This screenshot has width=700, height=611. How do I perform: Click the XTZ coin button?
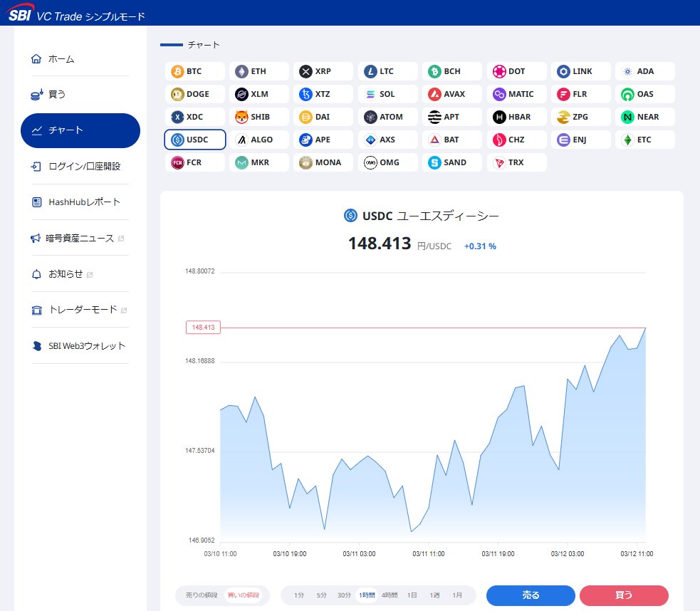(x=323, y=94)
